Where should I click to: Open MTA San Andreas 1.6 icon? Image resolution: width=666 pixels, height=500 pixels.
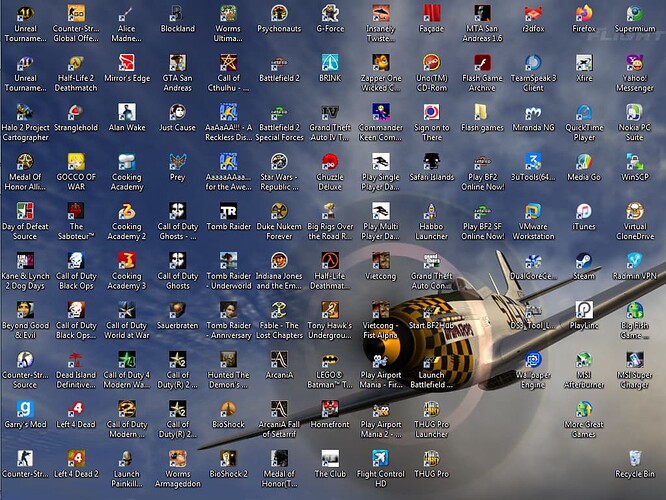[x=482, y=25]
